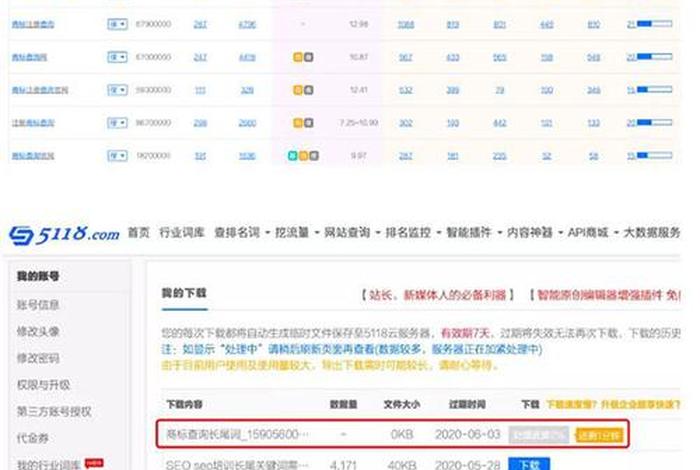Open 代金券 in the sidebar
This screenshot has width=700, height=470.
(x=33, y=438)
